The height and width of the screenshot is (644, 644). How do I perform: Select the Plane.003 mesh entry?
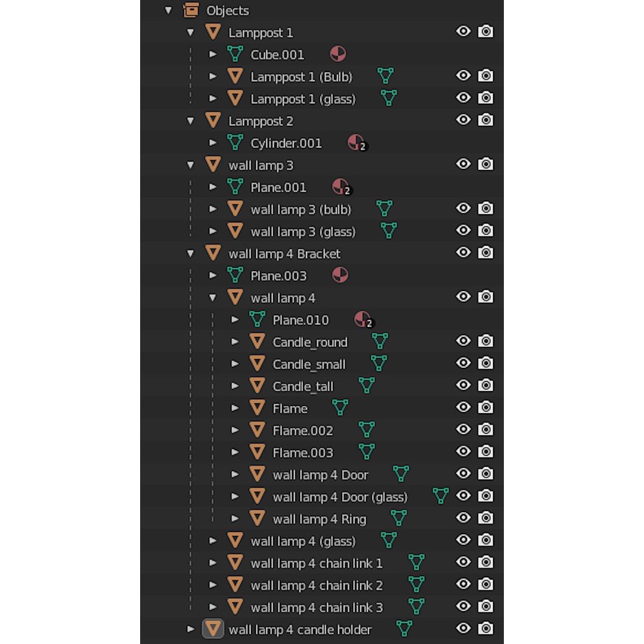[278, 276]
